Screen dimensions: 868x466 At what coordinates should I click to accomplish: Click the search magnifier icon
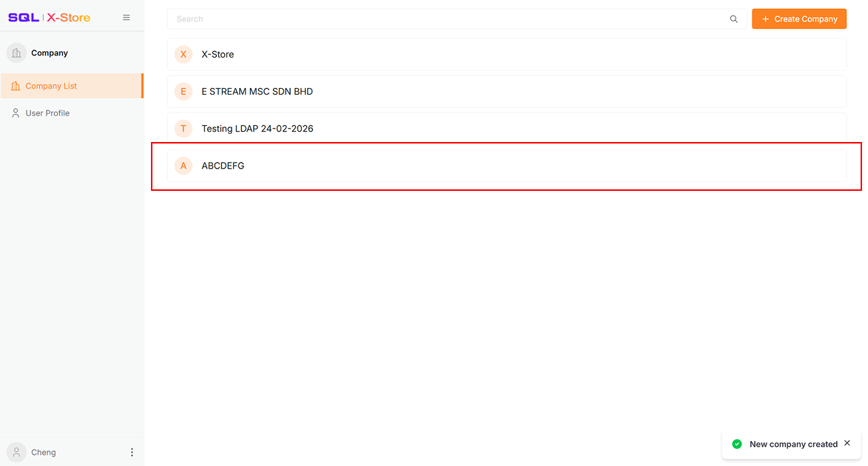[733, 18]
